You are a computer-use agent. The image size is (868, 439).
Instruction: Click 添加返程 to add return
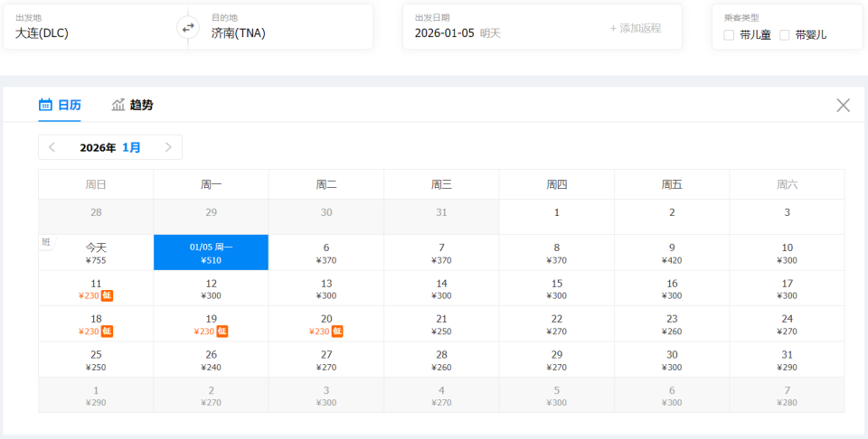point(636,28)
